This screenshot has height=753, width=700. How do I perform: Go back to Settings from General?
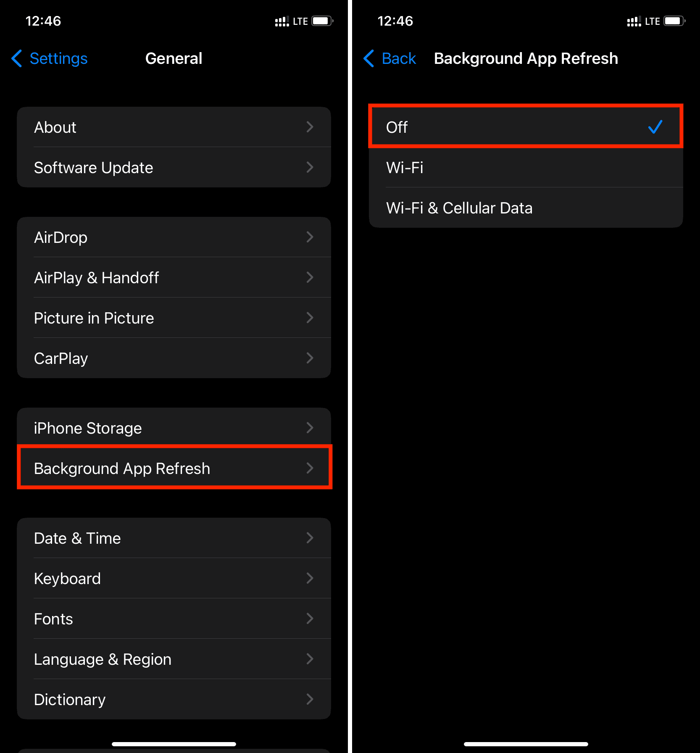pyautogui.click(x=50, y=58)
